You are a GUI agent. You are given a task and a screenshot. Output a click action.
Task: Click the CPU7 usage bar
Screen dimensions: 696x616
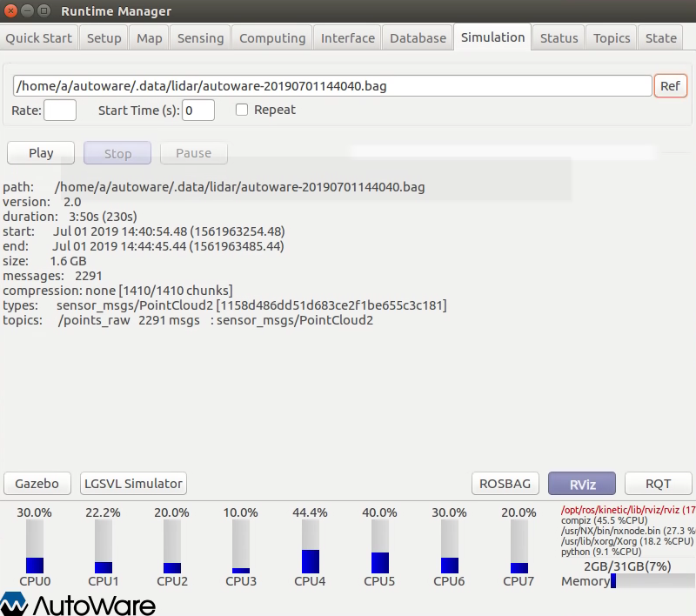[519, 546]
